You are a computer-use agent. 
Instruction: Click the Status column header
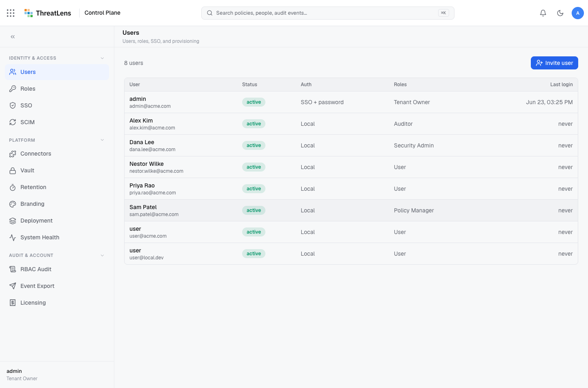pos(249,85)
